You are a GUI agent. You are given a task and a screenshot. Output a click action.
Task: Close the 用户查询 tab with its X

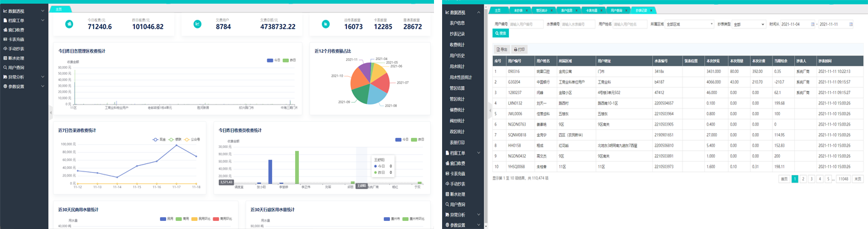point(626,11)
